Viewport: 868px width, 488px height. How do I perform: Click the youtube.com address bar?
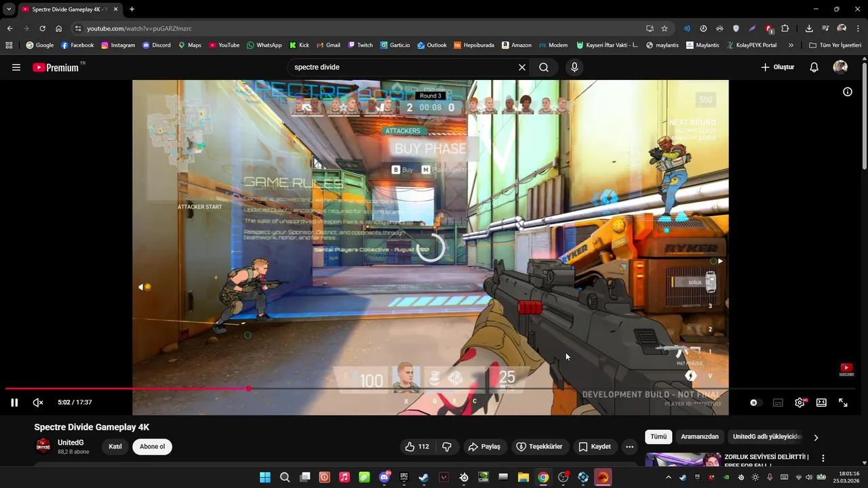pyautogui.click(x=359, y=28)
